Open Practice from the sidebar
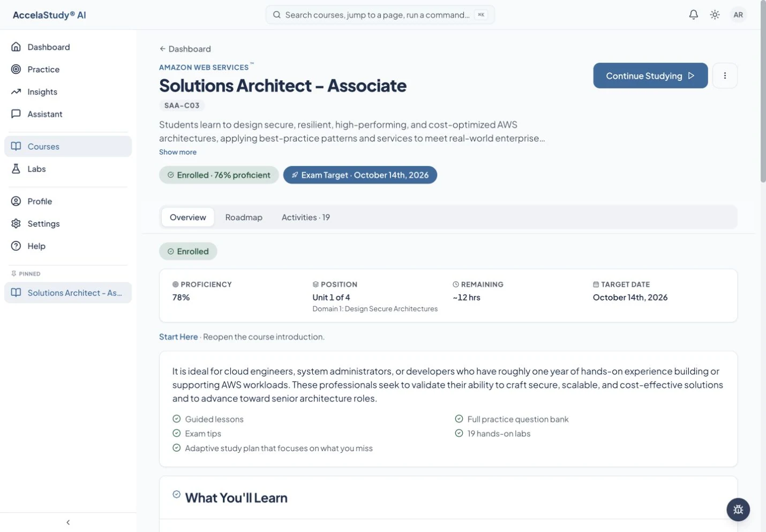The width and height of the screenshot is (766, 532). coord(68,70)
